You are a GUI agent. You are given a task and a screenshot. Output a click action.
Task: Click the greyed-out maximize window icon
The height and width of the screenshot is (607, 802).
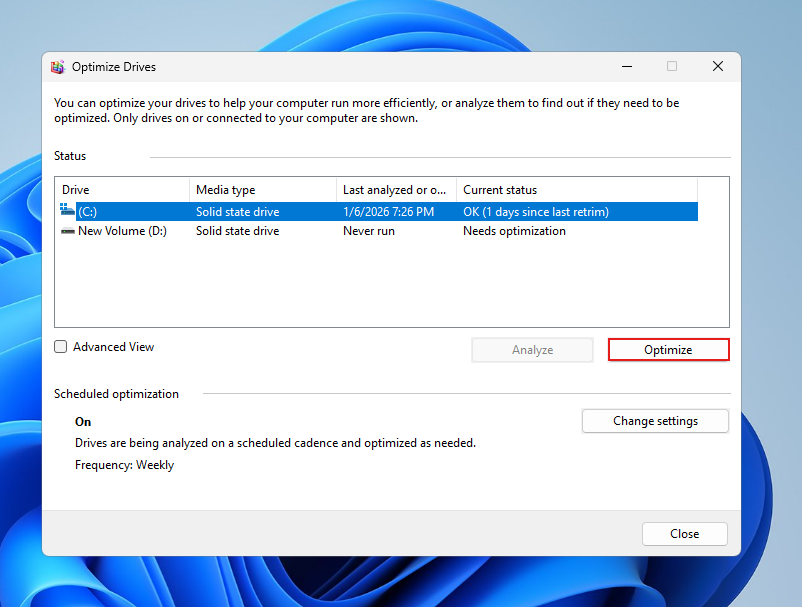tap(672, 67)
